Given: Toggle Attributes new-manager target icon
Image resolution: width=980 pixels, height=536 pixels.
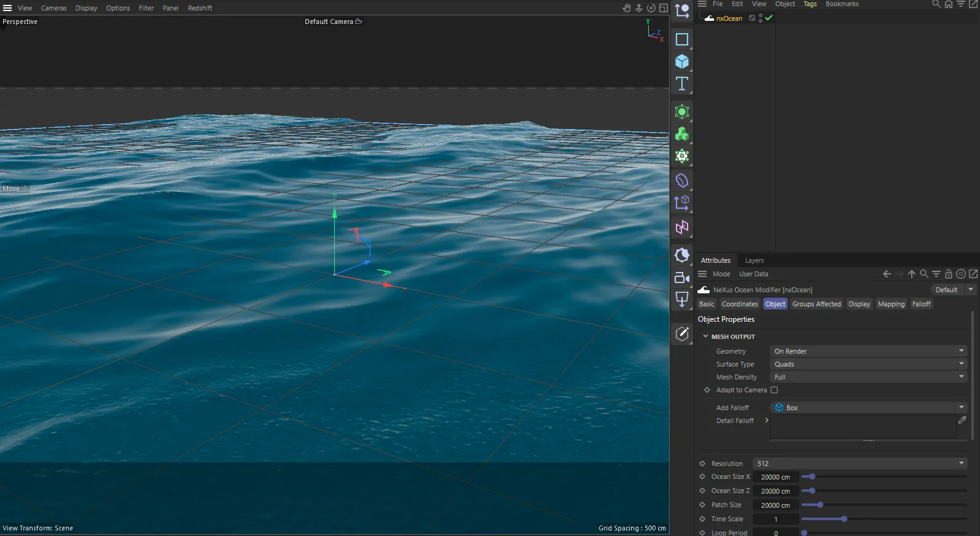Looking at the screenshot, I should [961, 274].
